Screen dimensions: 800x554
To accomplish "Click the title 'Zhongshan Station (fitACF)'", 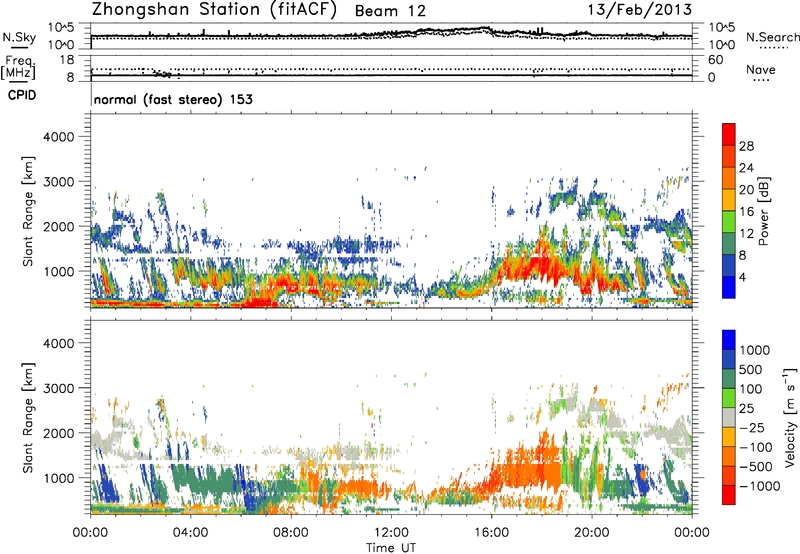I will pyautogui.click(x=214, y=10).
